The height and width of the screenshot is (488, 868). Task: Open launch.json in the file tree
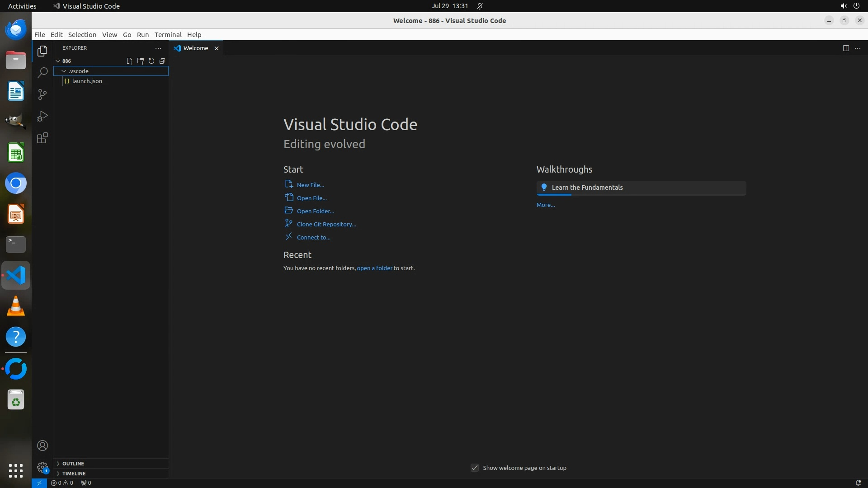(x=87, y=81)
